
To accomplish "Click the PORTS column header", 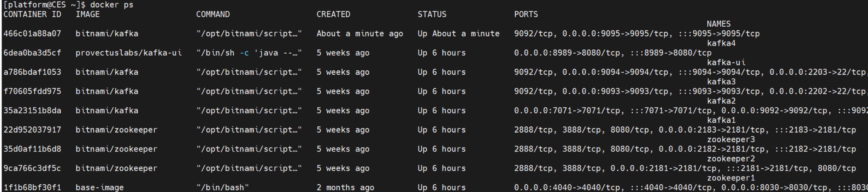I will click(x=526, y=14).
